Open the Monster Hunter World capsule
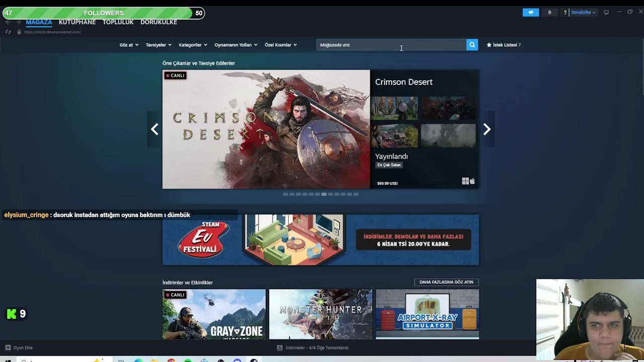This screenshot has height=362, width=644. tap(320, 314)
